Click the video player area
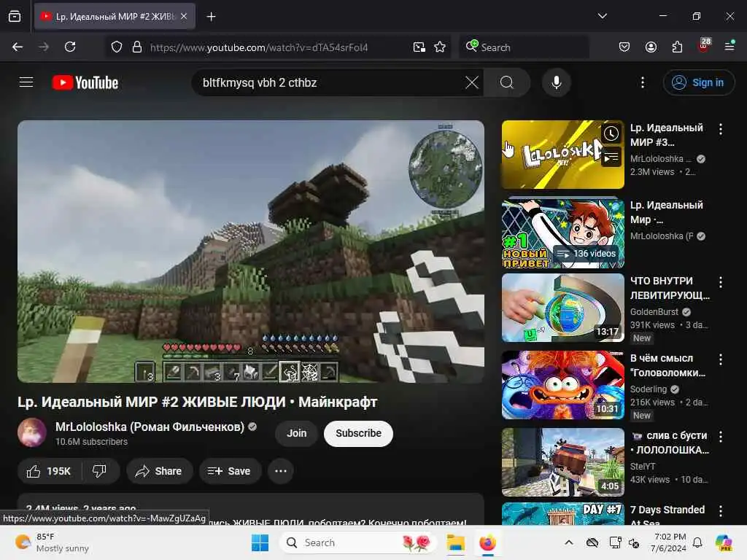747x560 pixels. click(251, 251)
